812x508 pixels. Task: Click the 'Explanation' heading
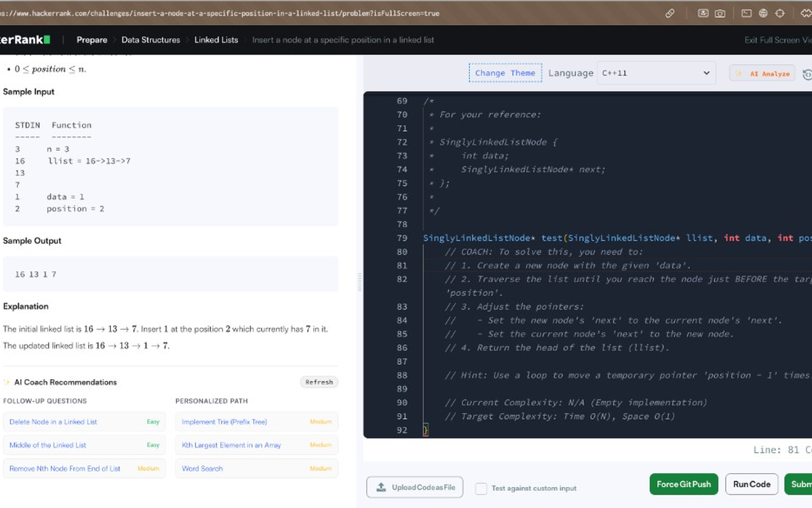[26, 307]
